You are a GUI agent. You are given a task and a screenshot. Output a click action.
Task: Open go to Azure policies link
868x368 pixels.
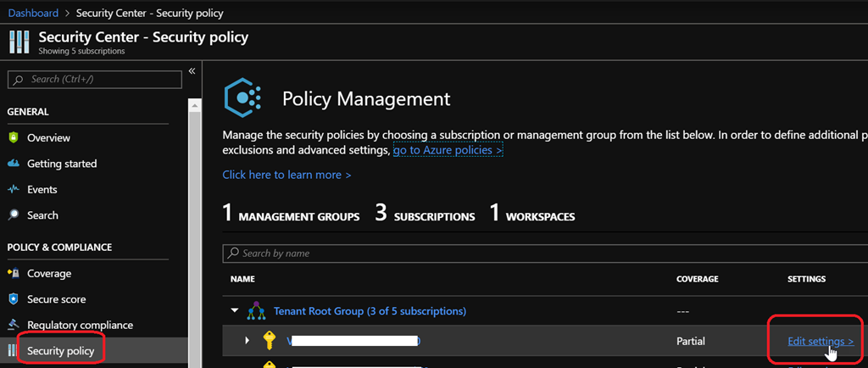click(x=448, y=150)
